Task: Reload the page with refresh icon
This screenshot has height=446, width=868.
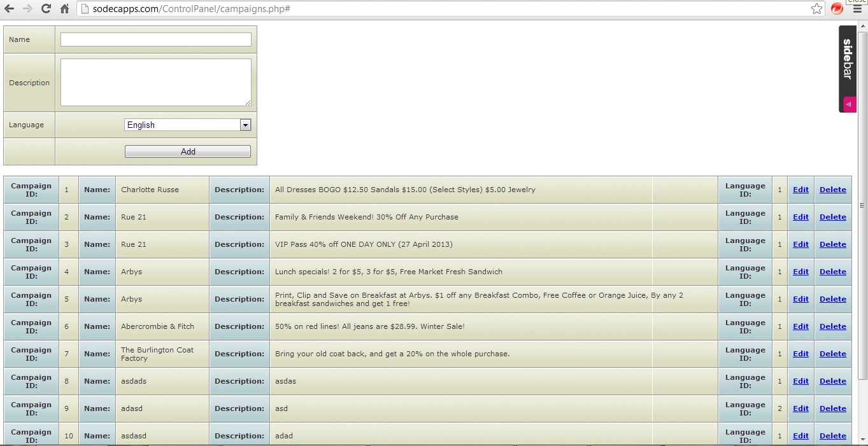Action: pos(46,9)
